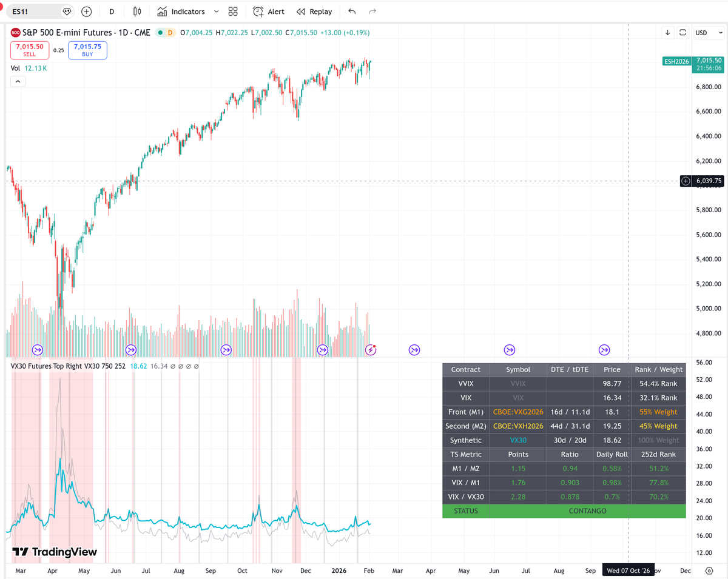Viewport: 728px width, 579px height.
Task: Expand the chevron next to Indicators
Action: tap(216, 12)
